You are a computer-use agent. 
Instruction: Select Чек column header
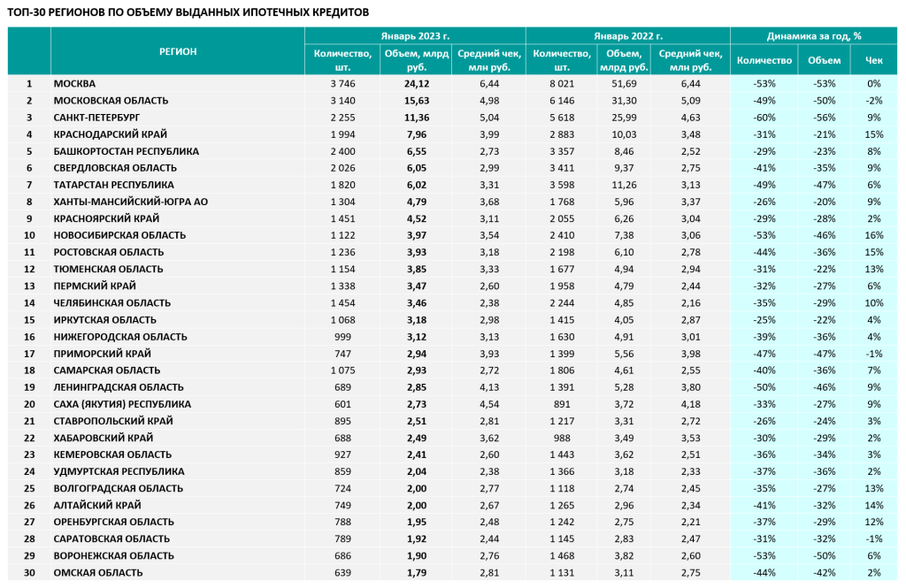coord(873,60)
